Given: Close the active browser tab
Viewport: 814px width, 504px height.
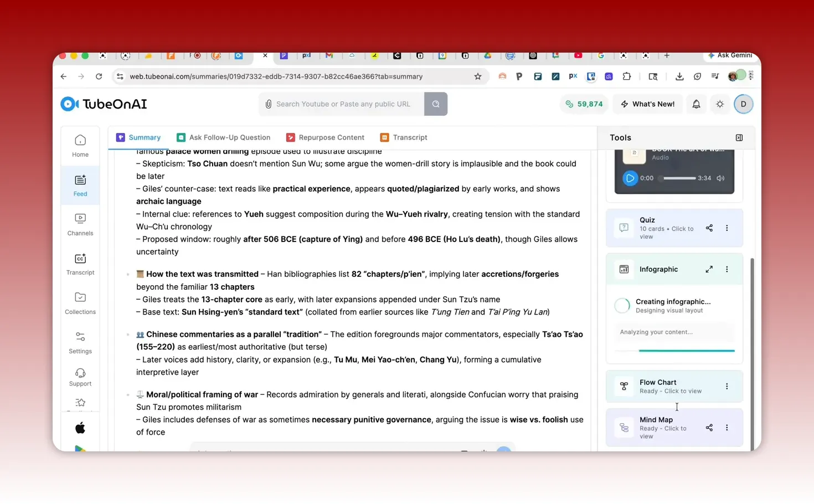Looking at the screenshot, I should (x=265, y=55).
